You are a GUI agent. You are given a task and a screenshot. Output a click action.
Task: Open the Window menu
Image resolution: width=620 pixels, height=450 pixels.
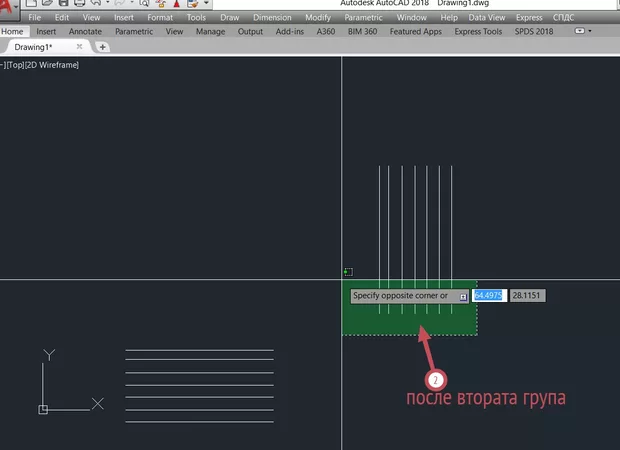pyautogui.click(x=412, y=17)
